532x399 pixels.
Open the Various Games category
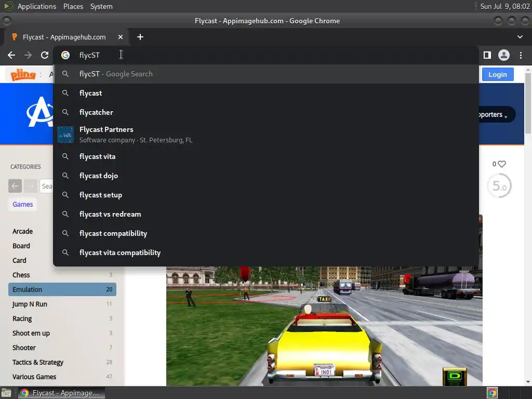pos(34,377)
